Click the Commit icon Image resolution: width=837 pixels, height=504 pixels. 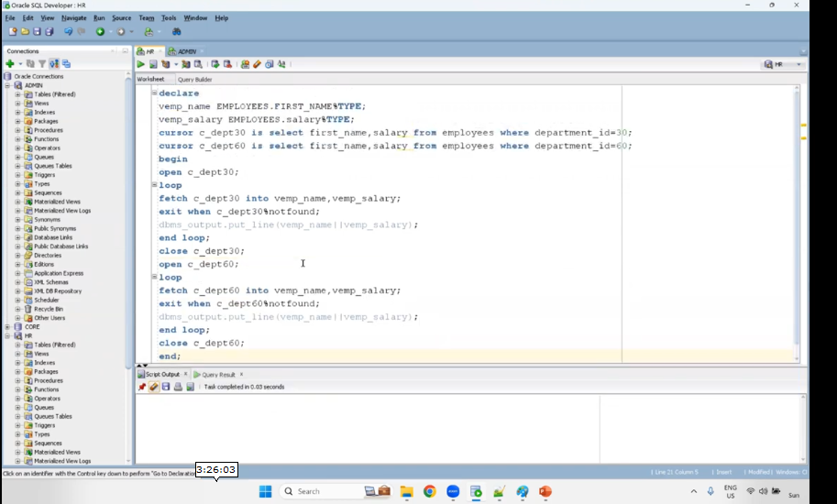coord(215,64)
